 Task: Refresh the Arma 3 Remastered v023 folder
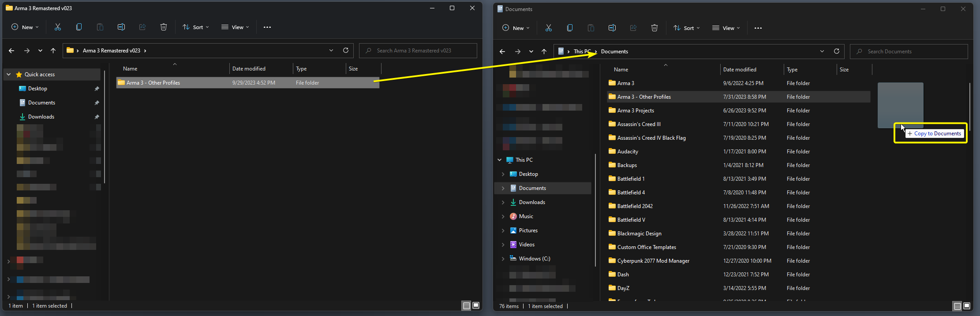pyautogui.click(x=346, y=50)
